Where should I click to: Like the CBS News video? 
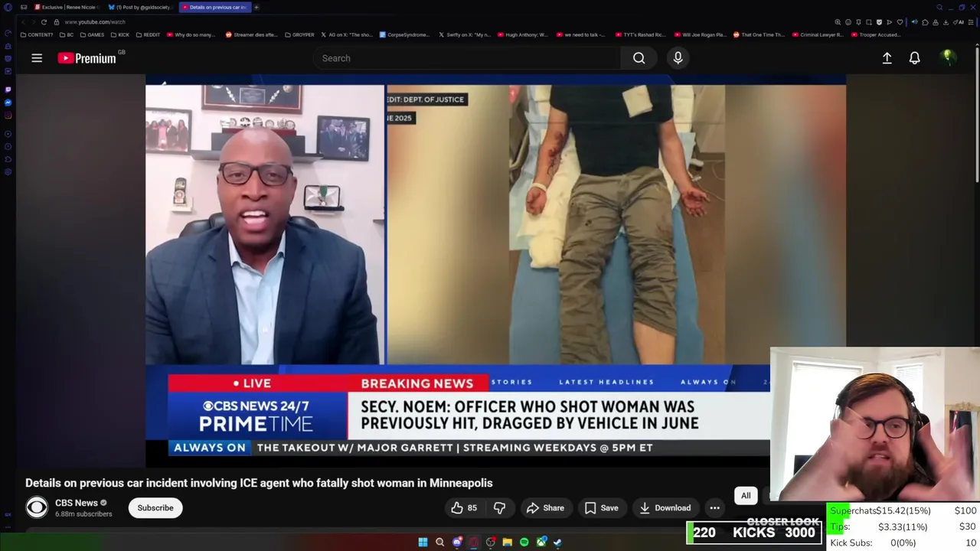click(464, 508)
